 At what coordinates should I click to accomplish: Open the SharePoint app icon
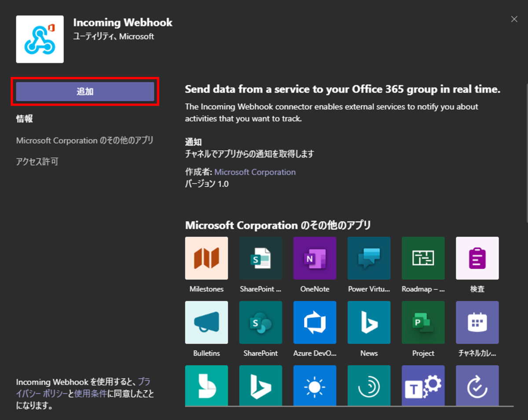[261, 322]
